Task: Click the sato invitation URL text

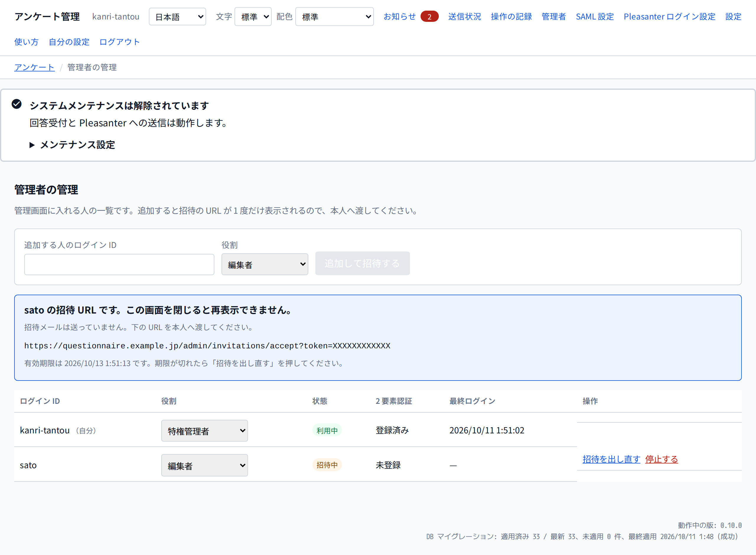Action: 207,346
